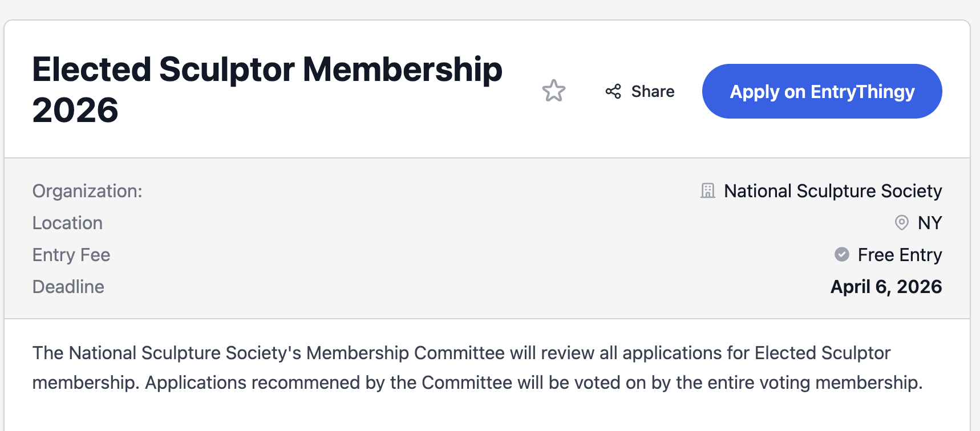Click the April 6, 2026 deadline date
Screen dimensions: 980x431
(x=885, y=287)
